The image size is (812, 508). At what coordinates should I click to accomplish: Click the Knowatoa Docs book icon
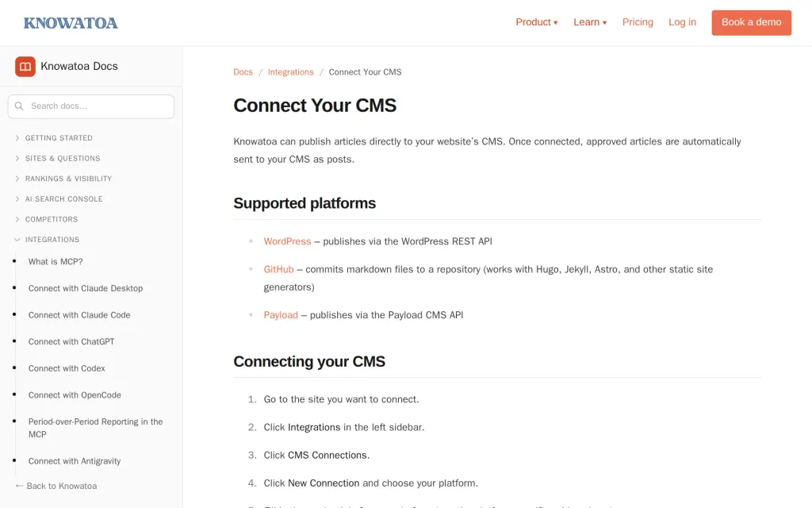pyautogui.click(x=25, y=67)
